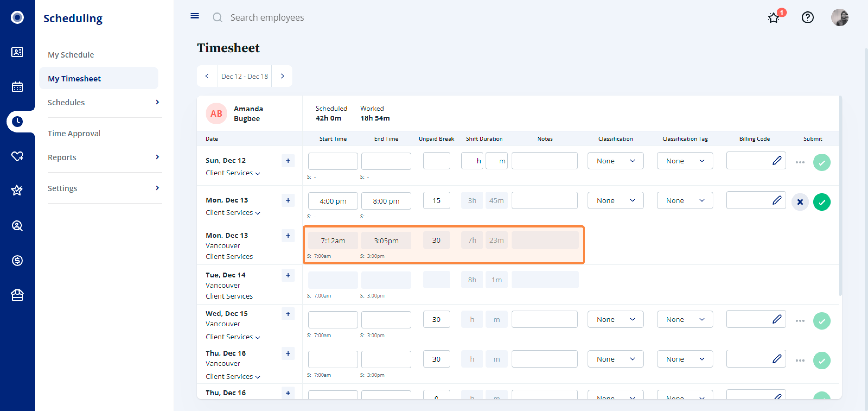868x411 pixels.
Task: Edit the unpaid break field showing 15
Action: coord(436,201)
